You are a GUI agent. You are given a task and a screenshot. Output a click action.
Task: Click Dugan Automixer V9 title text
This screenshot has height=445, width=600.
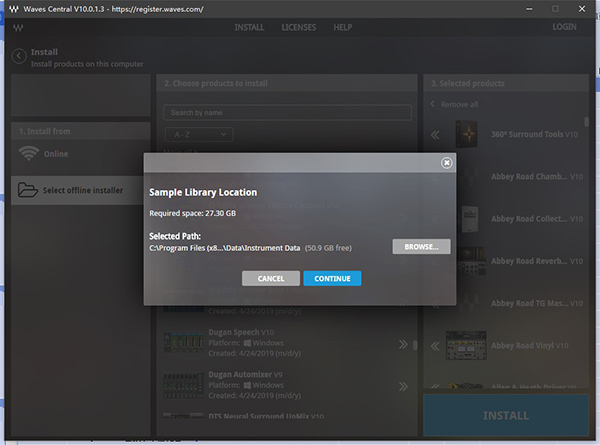245,374
